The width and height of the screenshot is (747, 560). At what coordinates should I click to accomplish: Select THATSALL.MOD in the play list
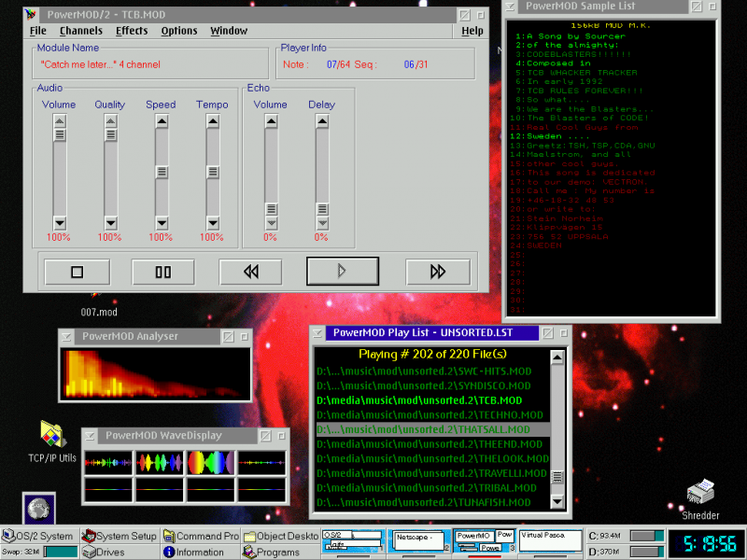[x=432, y=429]
